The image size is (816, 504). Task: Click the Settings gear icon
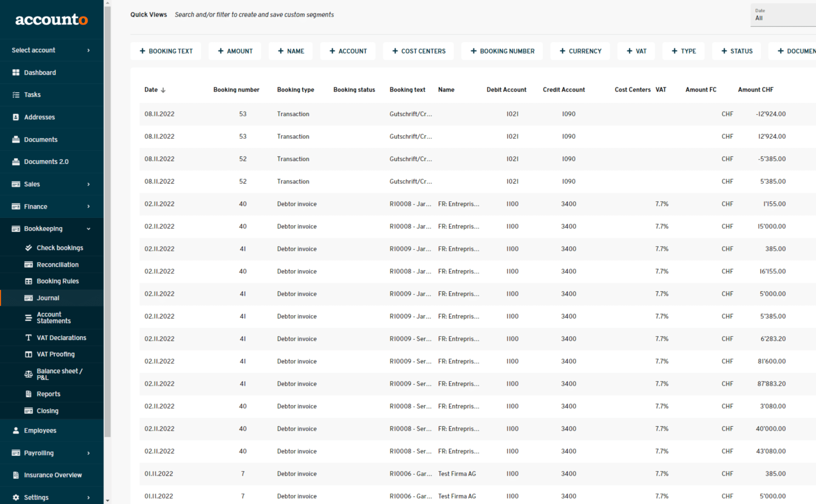16,498
